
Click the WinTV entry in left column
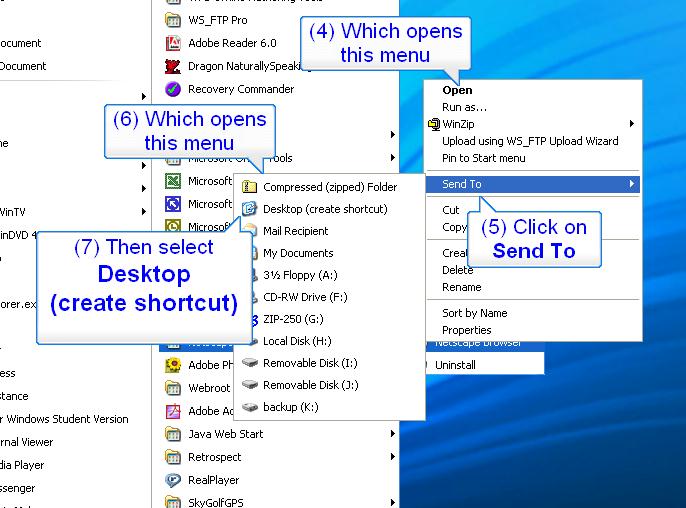coord(13,212)
